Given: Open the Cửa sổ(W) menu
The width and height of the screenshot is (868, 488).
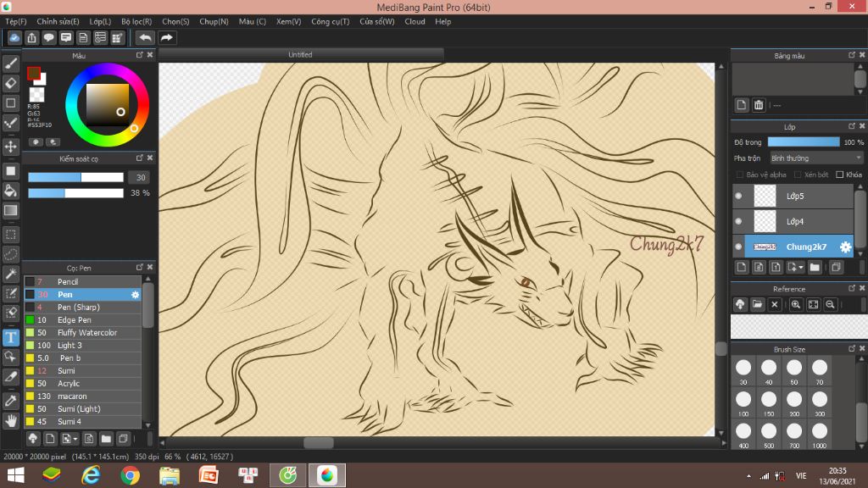Looking at the screenshot, I should pos(377,21).
